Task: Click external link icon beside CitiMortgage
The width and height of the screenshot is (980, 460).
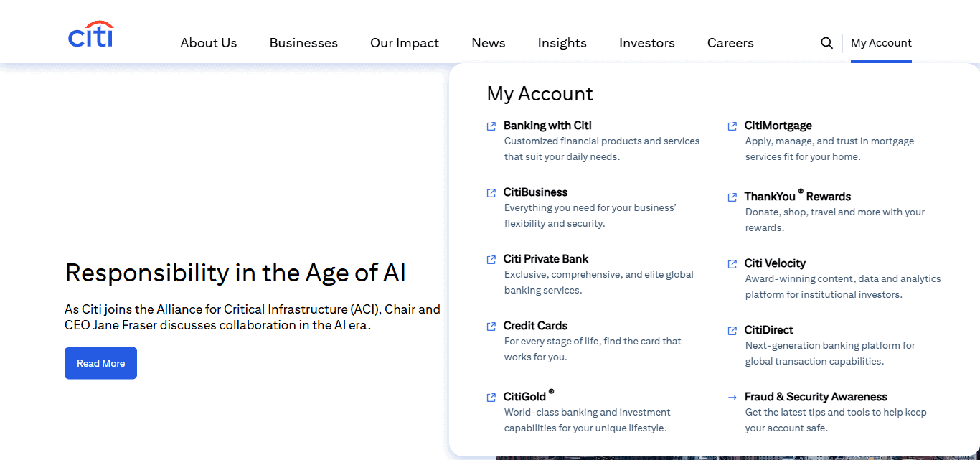Action: pyautogui.click(x=732, y=126)
